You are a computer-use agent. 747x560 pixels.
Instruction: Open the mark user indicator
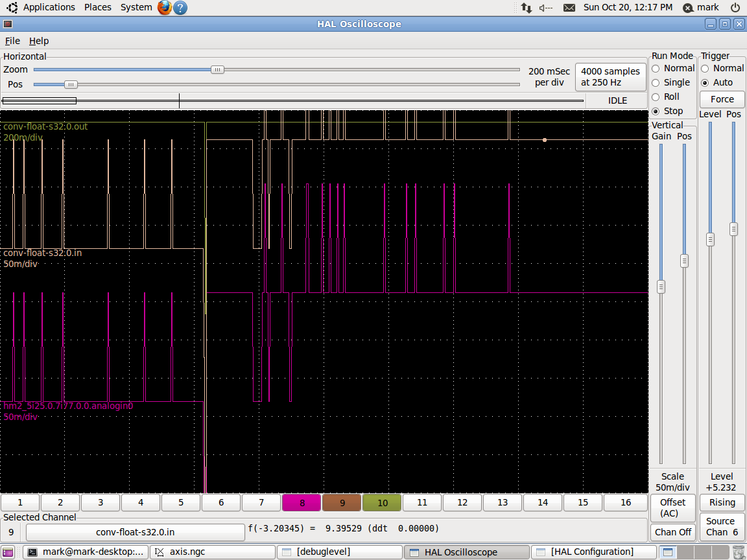[x=701, y=8]
